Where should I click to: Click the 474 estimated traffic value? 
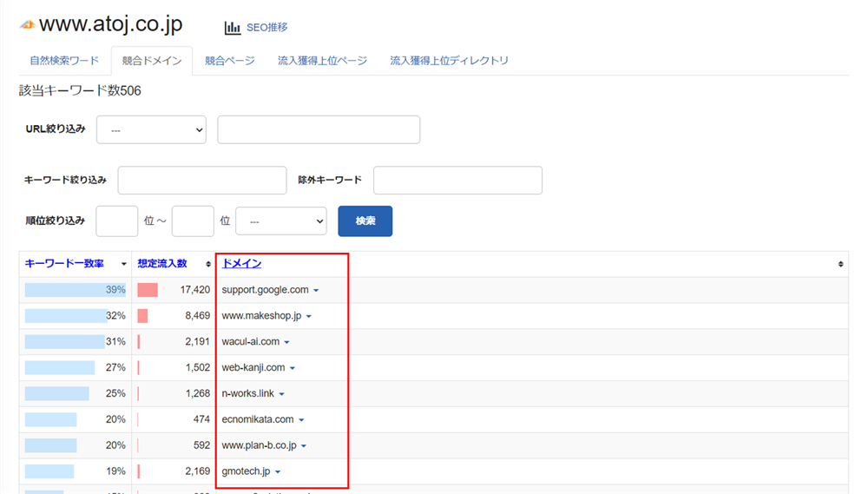(x=201, y=419)
